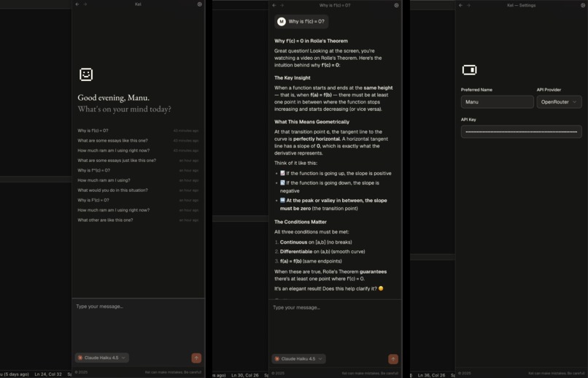Open model dropdown in the Rolle's Theorem chat window
This screenshot has height=378, width=588.
(x=298, y=359)
